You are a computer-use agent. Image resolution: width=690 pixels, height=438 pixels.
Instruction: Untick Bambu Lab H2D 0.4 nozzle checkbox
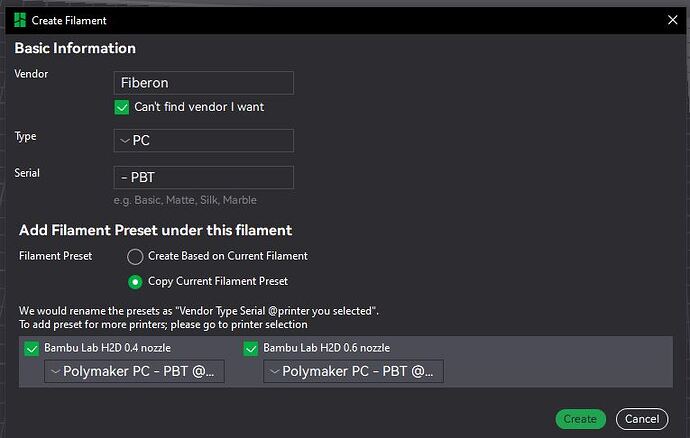[x=32, y=349]
